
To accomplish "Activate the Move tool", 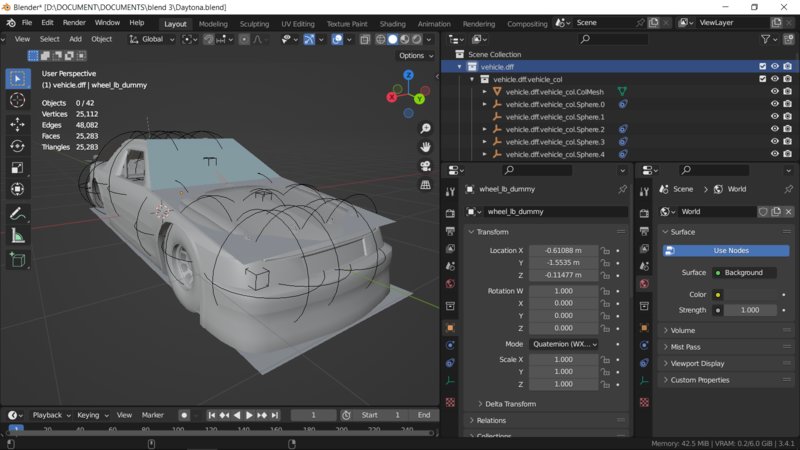I will click(x=18, y=124).
